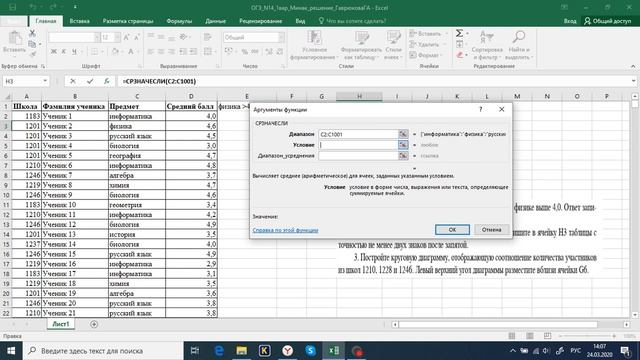Open File Explorer from the taskbar
The height and width of the screenshot is (360, 640).
pos(242,351)
